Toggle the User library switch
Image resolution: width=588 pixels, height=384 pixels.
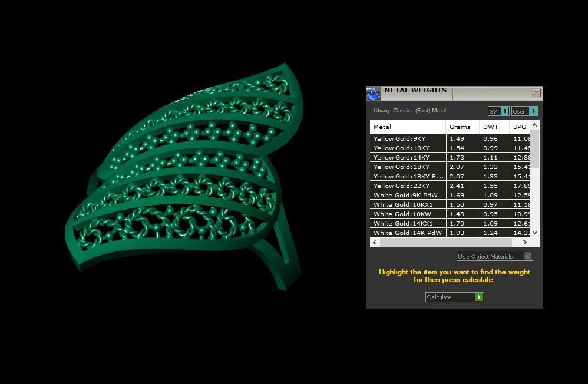click(x=524, y=111)
